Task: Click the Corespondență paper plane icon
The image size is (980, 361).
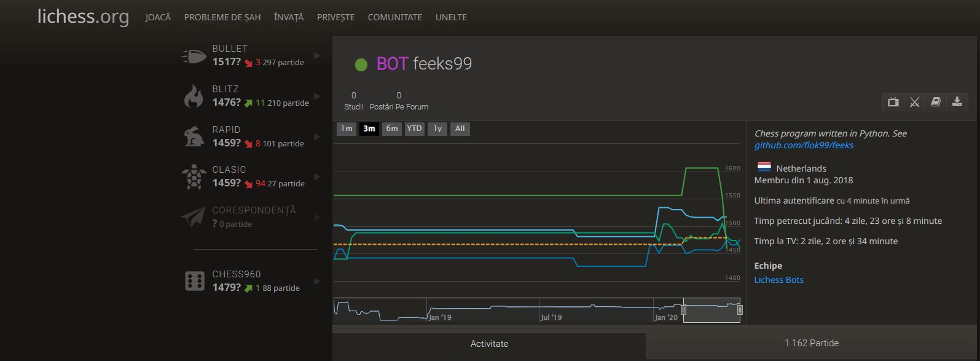Action: [x=194, y=216]
